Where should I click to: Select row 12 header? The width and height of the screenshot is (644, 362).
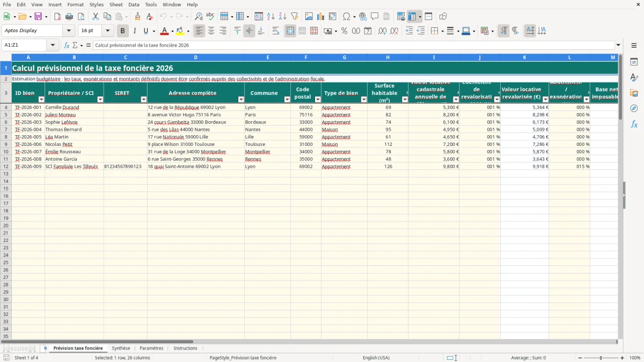coord(6,166)
